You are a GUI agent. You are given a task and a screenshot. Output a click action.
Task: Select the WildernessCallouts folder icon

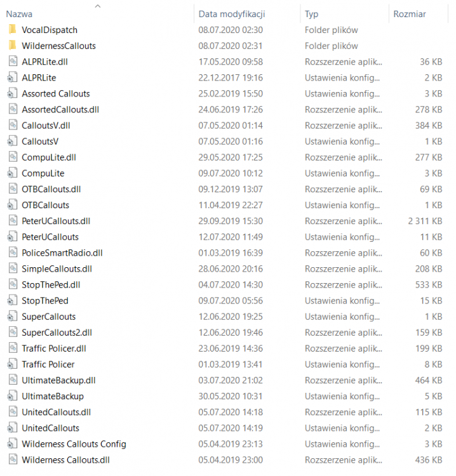[13, 46]
